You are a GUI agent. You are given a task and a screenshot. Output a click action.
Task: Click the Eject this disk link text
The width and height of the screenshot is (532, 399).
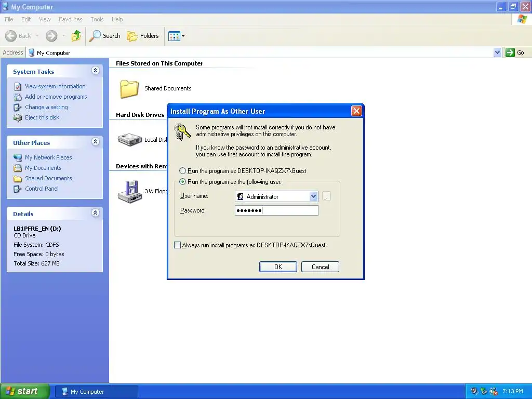[x=42, y=117]
